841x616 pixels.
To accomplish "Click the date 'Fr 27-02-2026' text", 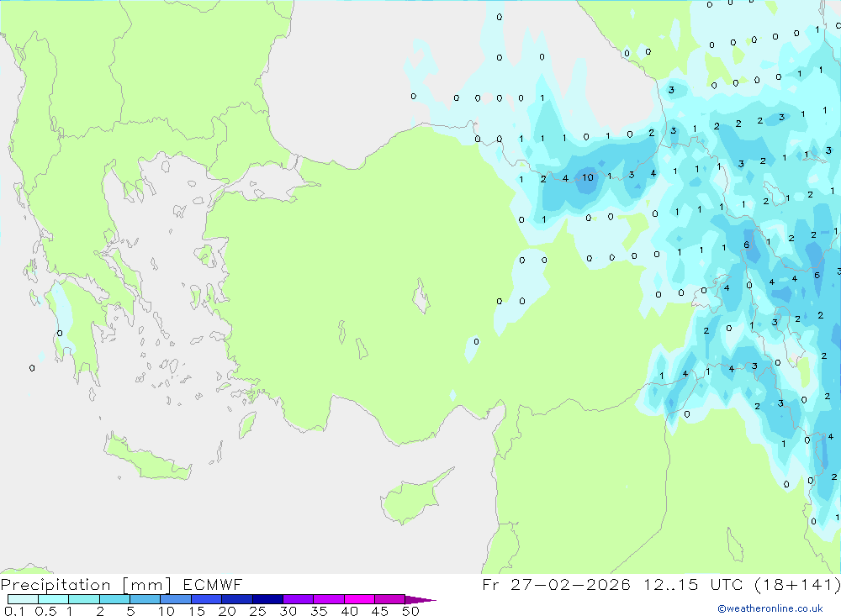I will tap(556, 585).
